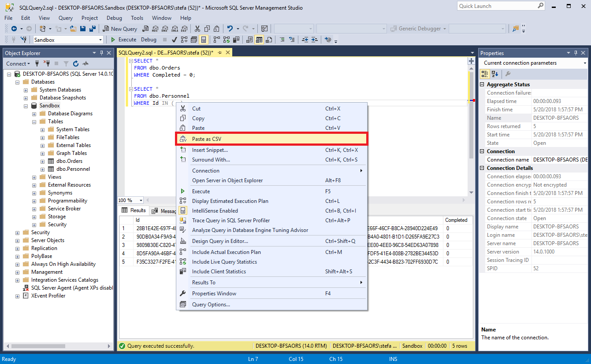Toggle Results to Grid toolbar button
Viewport: 591px width, 364px height.
(259, 40)
